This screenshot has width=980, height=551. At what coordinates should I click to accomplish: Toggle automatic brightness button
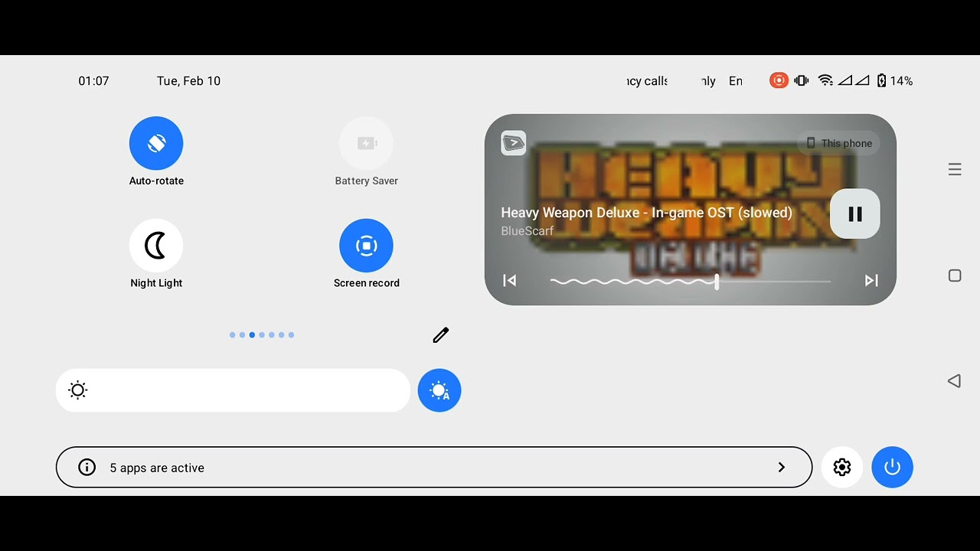[439, 390]
